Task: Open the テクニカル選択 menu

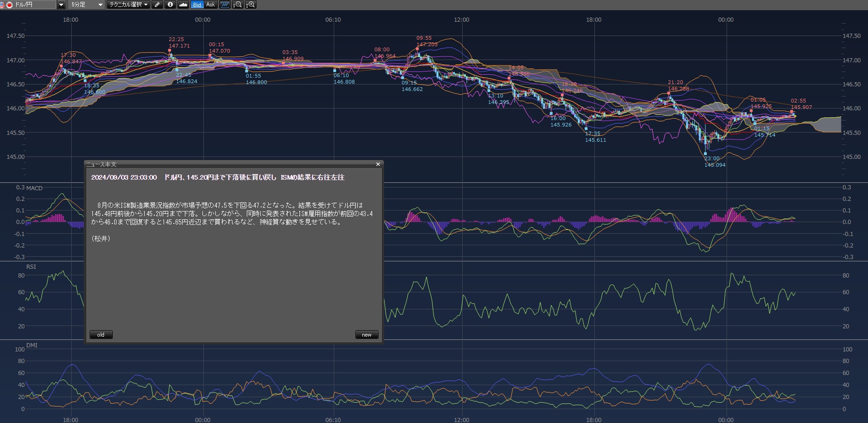Action: pyautogui.click(x=128, y=5)
